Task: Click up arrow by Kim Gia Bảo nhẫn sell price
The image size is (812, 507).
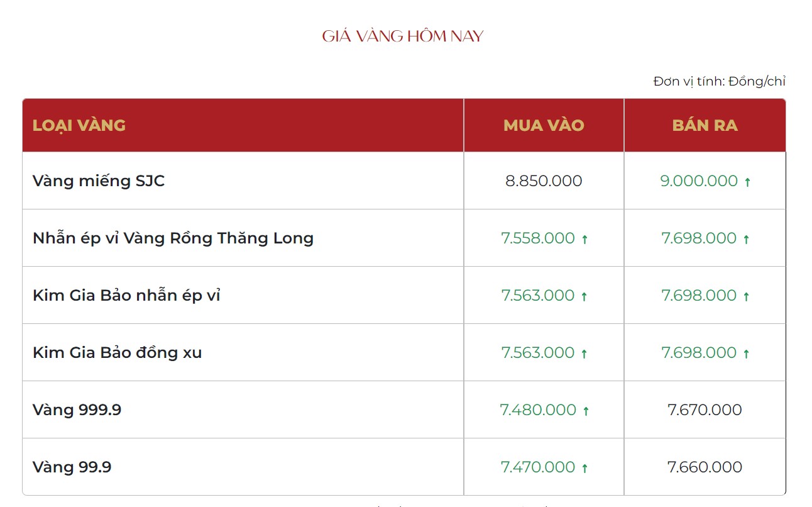Action: click(x=747, y=297)
